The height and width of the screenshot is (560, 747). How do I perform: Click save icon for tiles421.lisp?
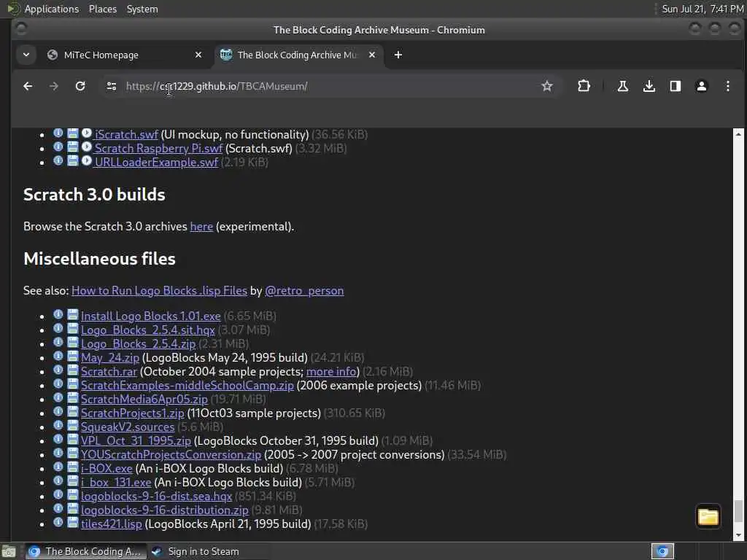coord(72,522)
